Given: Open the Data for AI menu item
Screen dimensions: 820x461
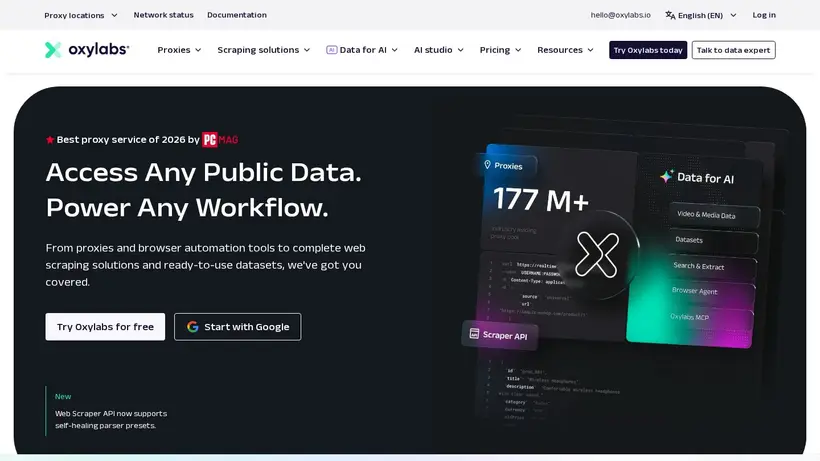Looking at the screenshot, I should point(362,50).
